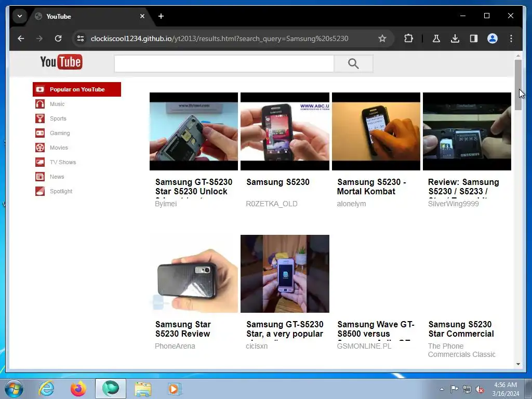Click the Popular on YouTube star icon
Viewport: 532px width, 399px height.
40,89
